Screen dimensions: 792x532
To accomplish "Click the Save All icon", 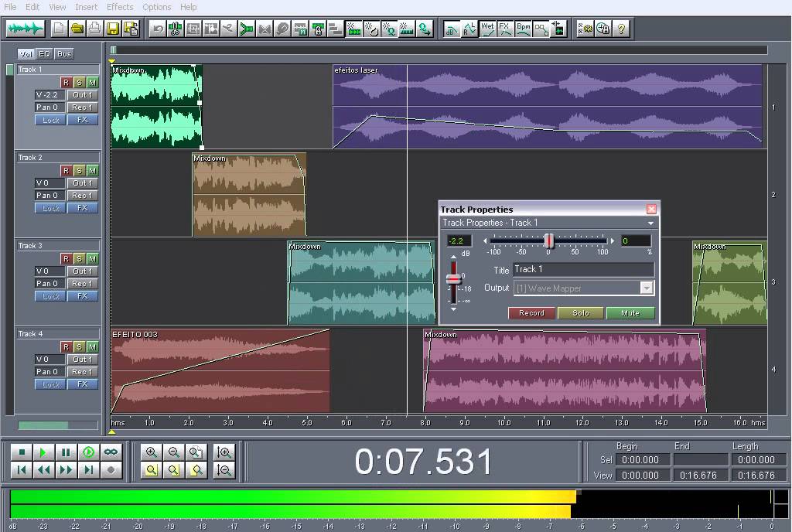I will click(131, 29).
